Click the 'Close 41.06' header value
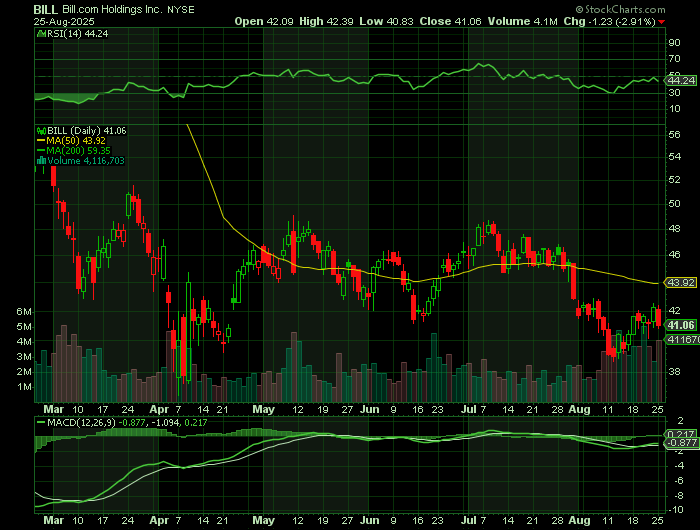 pos(450,21)
